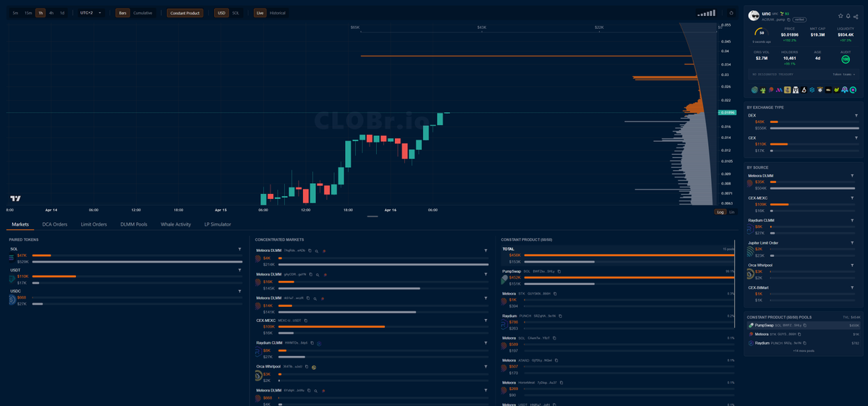Image resolution: width=868 pixels, height=406 pixels.
Task: Click the green 100 audit score badge
Action: (x=846, y=59)
